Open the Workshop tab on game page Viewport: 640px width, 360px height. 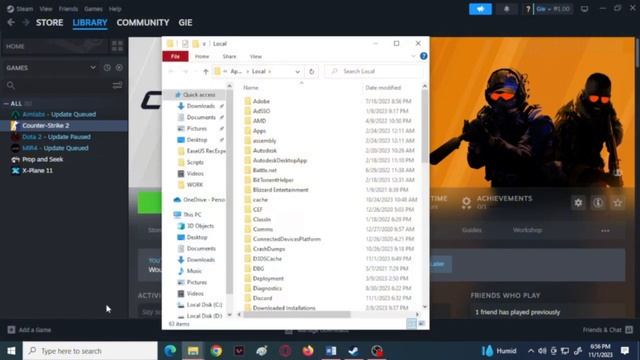tap(527, 230)
